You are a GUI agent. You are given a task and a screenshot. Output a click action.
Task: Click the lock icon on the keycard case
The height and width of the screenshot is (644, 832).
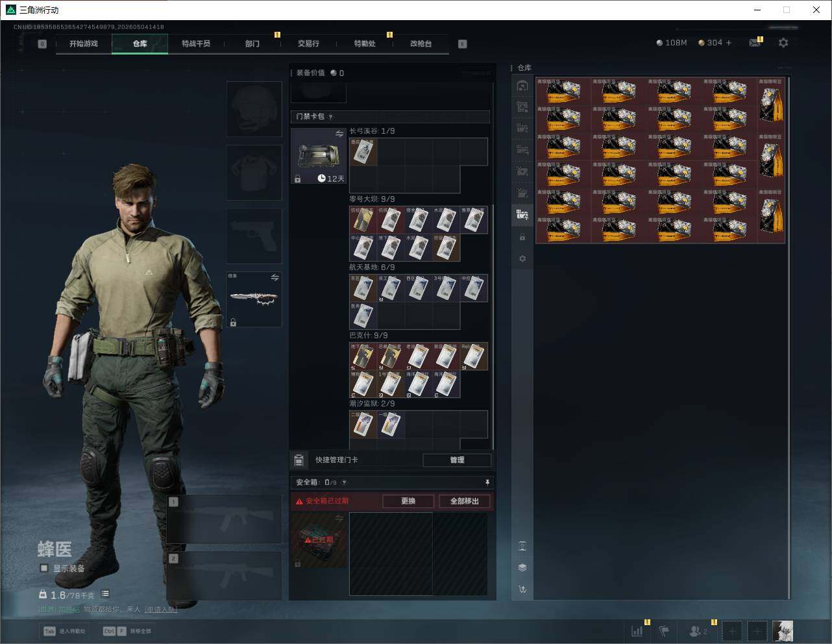297,179
